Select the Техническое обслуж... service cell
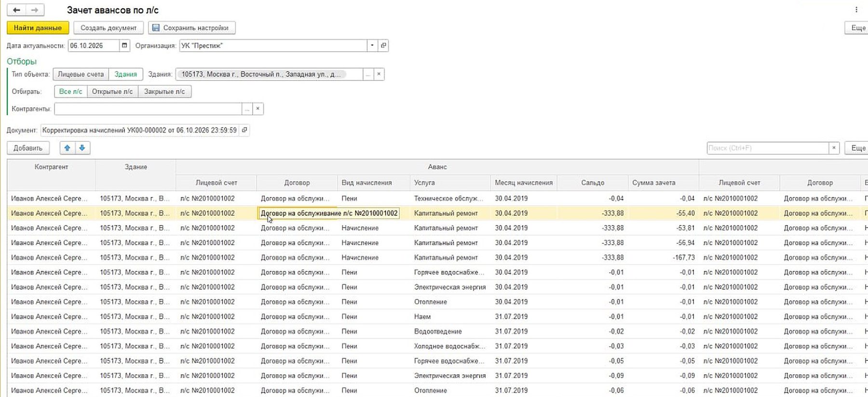 click(450, 198)
